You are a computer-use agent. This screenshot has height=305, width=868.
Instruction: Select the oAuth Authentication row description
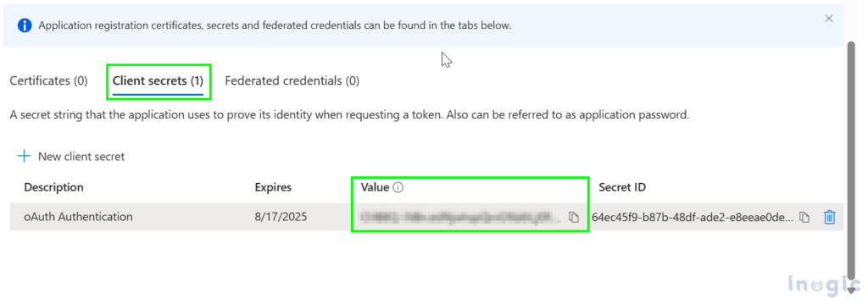click(78, 217)
